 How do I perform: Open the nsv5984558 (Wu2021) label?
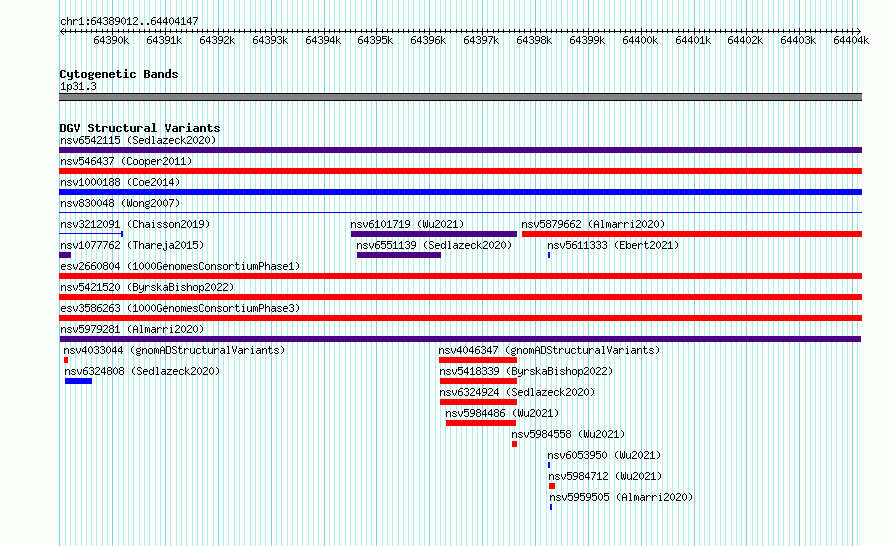click(x=568, y=434)
